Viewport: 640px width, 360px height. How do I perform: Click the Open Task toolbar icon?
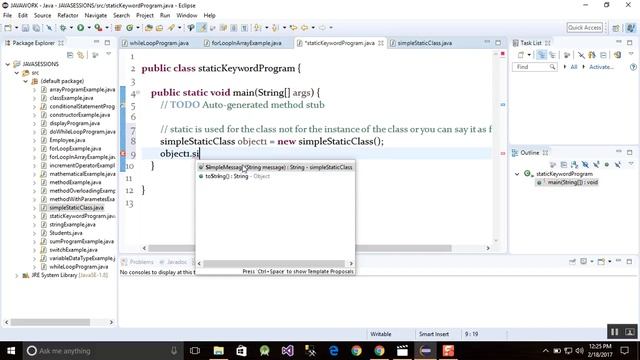pos(160,28)
